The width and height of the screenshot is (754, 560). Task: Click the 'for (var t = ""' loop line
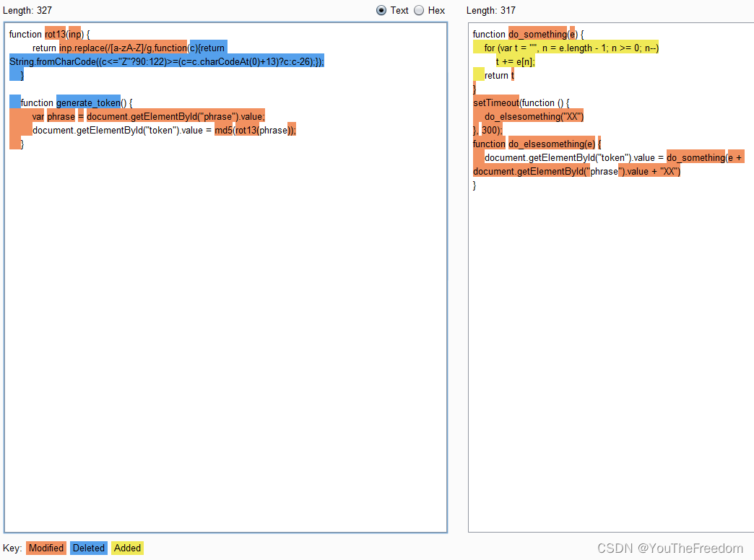pyautogui.click(x=571, y=48)
